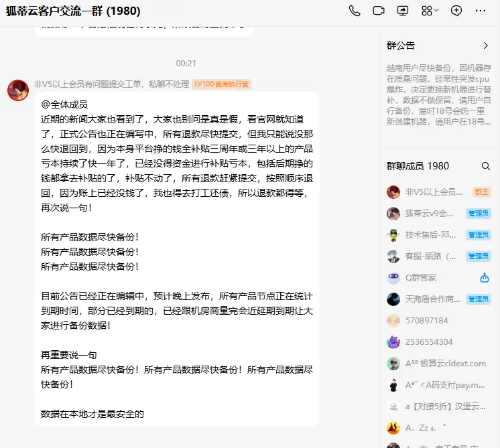Click avatar of 极算云cldext.com member
500x448 pixels.
393,364
